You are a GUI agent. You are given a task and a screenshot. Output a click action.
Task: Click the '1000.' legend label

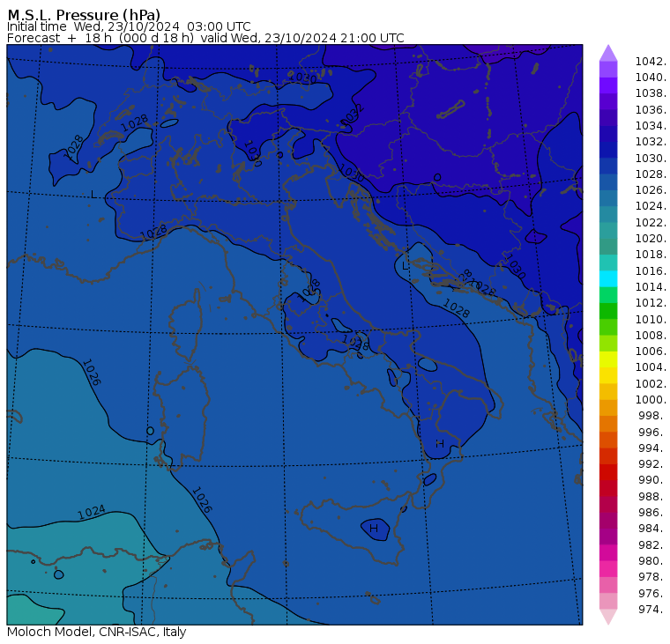point(651,400)
